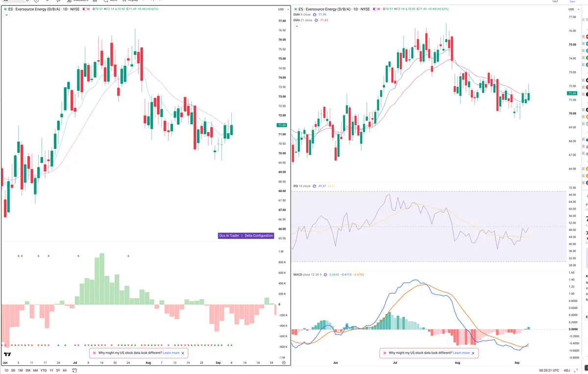Click the 71.49 price label on the left chart's axis

(282, 125)
